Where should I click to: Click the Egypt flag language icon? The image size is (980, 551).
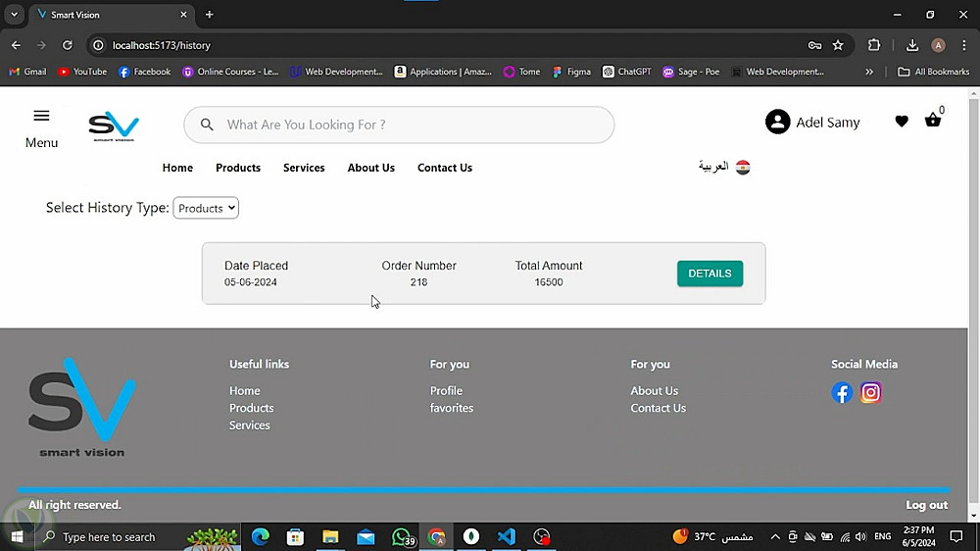coord(743,167)
